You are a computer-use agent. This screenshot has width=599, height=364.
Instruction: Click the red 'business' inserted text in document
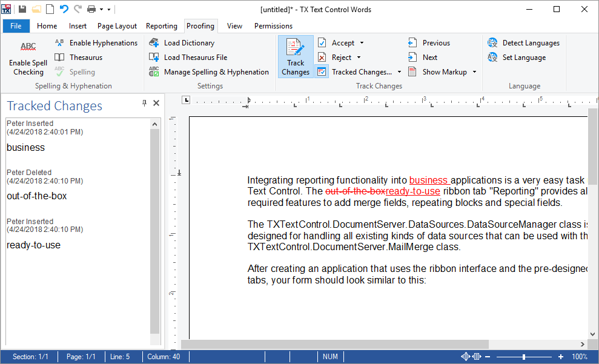pos(428,180)
